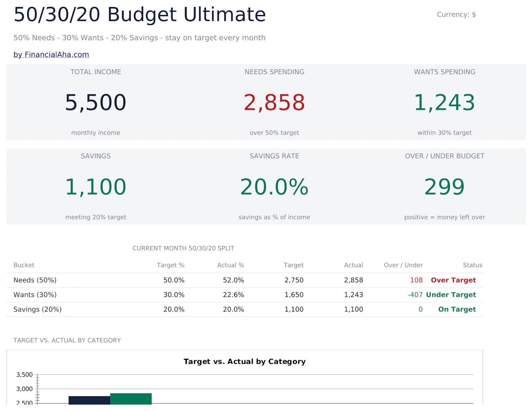Select the Over Target status

(x=453, y=280)
